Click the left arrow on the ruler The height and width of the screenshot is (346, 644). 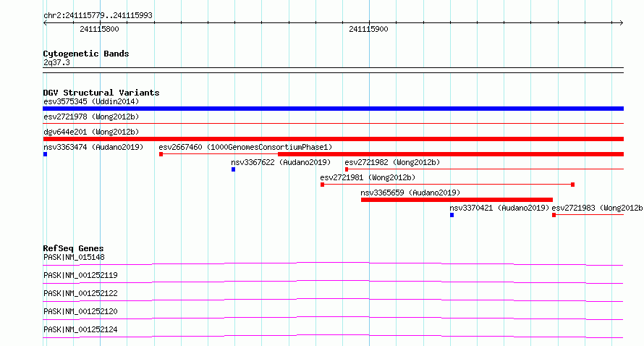pyautogui.click(x=45, y=23)
